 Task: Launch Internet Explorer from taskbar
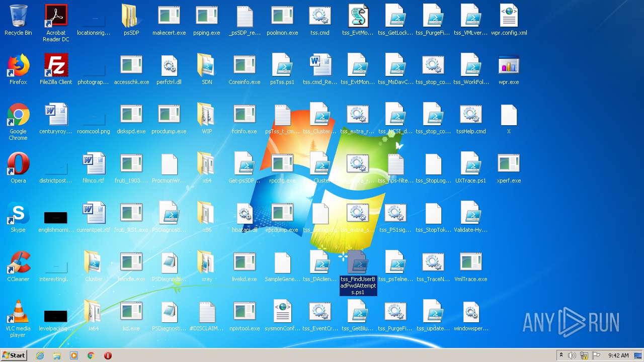[40, 355]
